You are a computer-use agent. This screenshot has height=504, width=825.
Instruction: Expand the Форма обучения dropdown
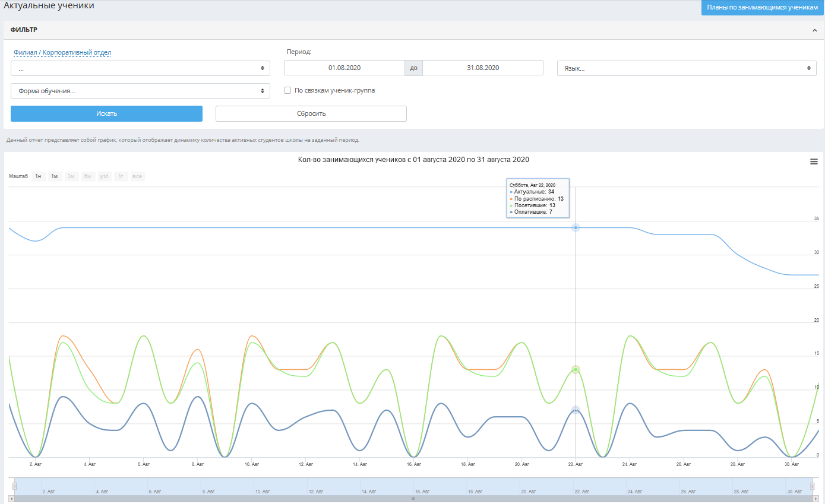pos(140,91)
